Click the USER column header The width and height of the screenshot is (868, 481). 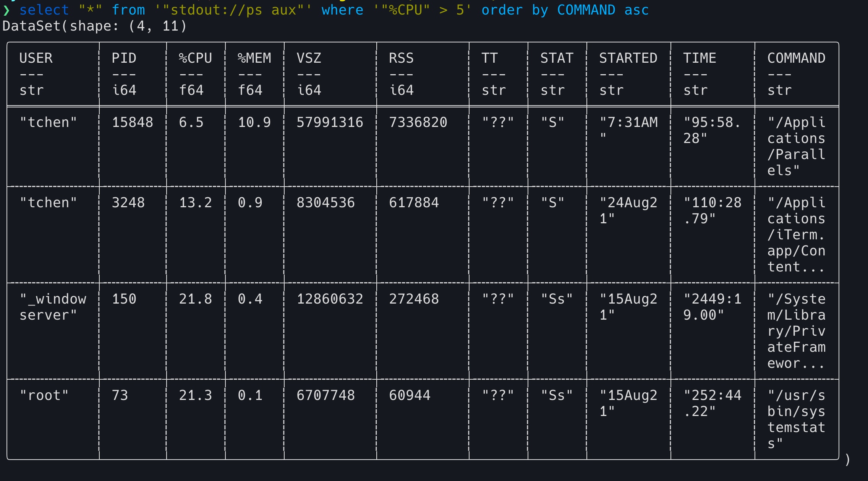coord(36,58)
